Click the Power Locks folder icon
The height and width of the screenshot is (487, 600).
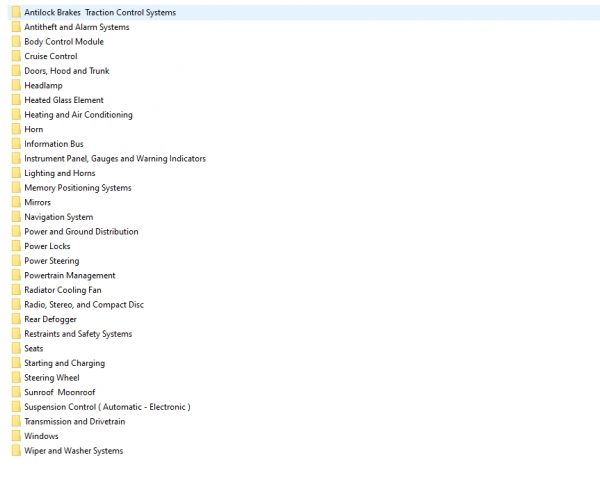pyautogui.click(x=16, y=246)
